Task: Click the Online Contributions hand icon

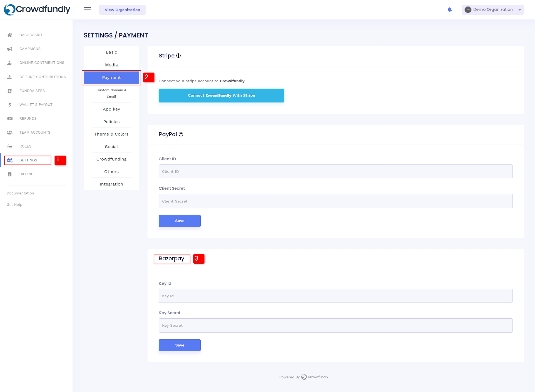Action: (10, 63)
